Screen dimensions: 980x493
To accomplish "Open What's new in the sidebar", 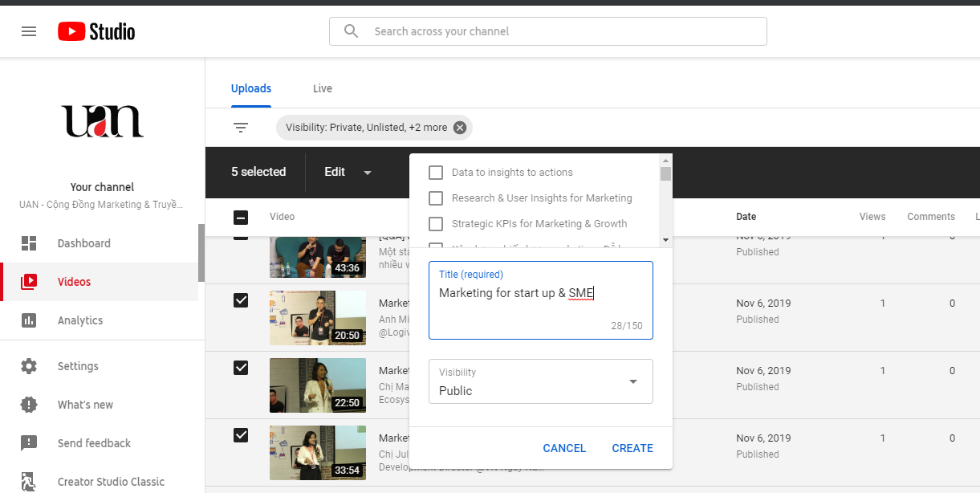I will [85, 405].
